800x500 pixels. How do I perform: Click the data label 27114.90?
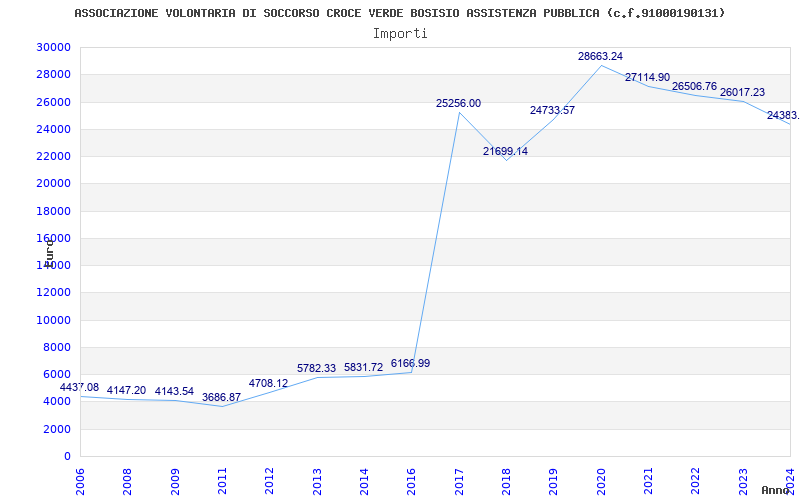647,77
